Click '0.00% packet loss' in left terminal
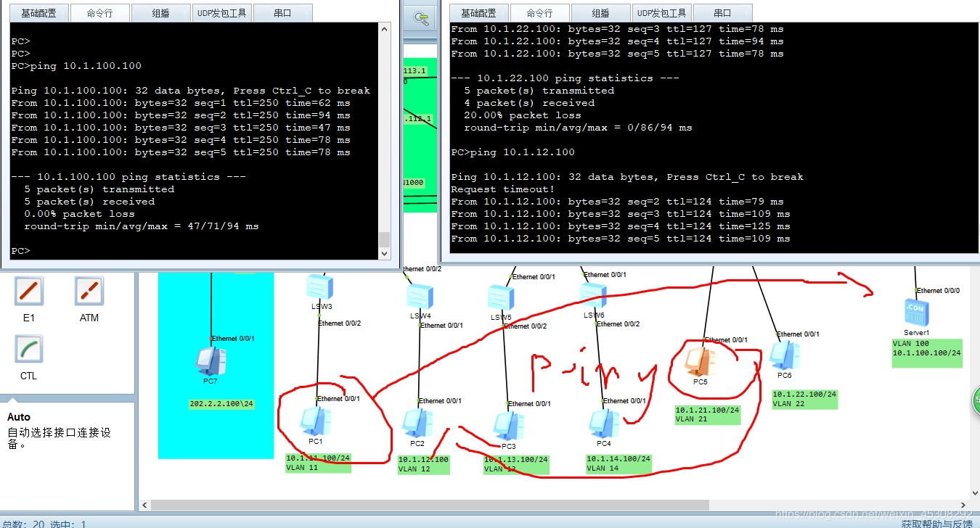The image size is (980, 528). [x=79, y=214]
